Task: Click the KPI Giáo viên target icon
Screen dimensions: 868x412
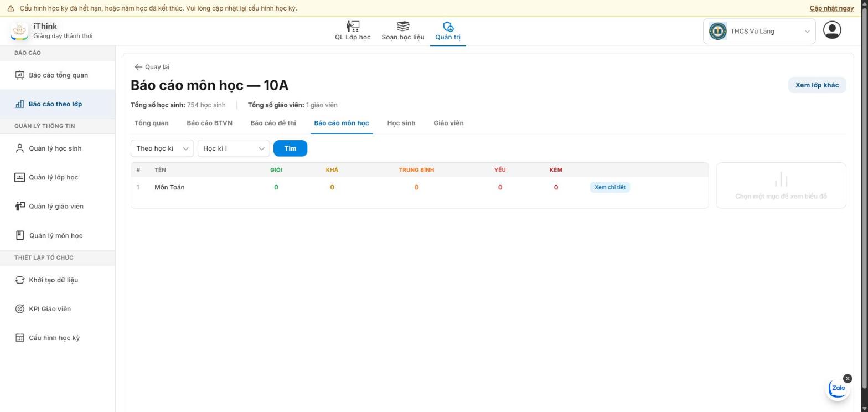Action: pyautogui.click(x=20, y=309)
